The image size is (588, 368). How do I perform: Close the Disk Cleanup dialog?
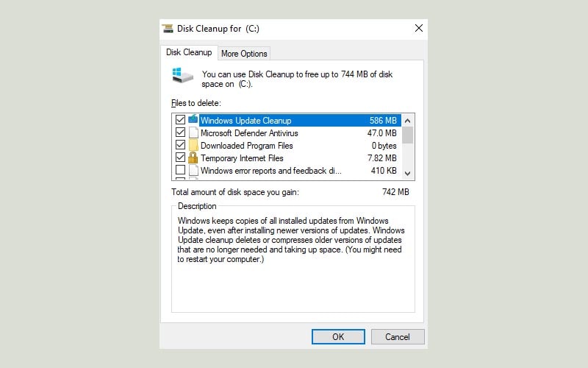tap(418, 28)
